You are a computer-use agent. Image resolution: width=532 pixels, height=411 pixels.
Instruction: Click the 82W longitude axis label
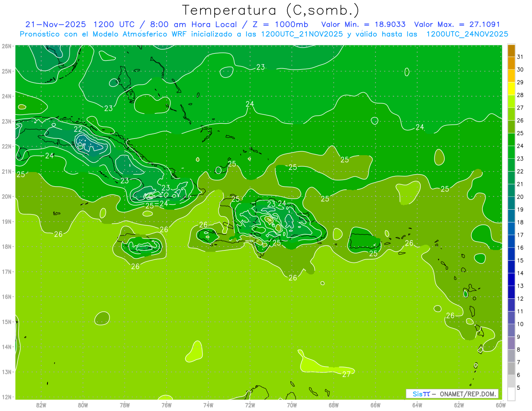tap(41, 405)
